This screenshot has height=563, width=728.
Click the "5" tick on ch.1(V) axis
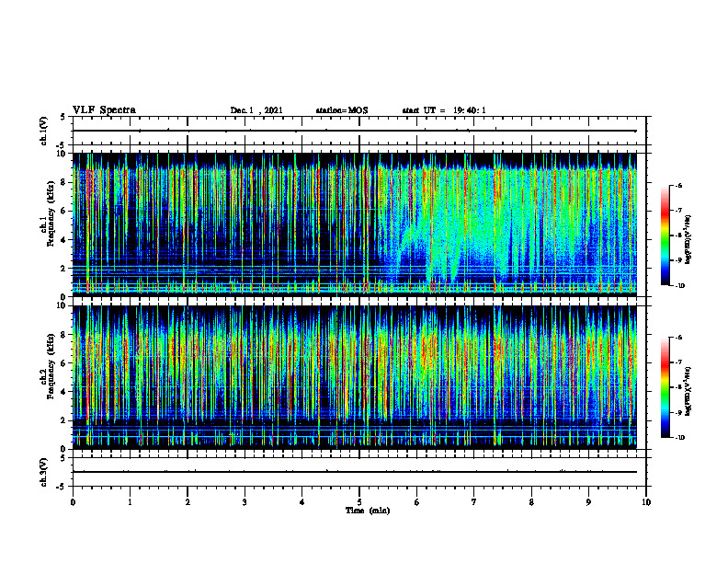pyautogui.click(x=64, y=117)
